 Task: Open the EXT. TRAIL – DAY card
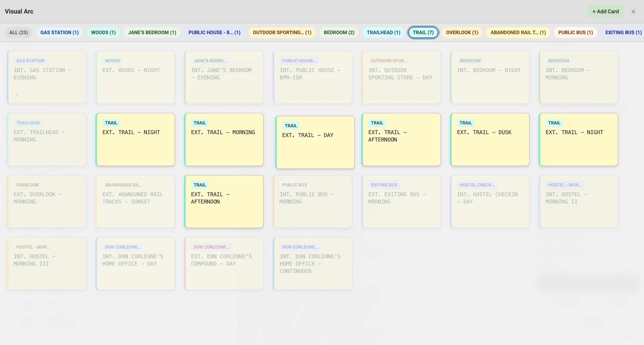[315, 142]
